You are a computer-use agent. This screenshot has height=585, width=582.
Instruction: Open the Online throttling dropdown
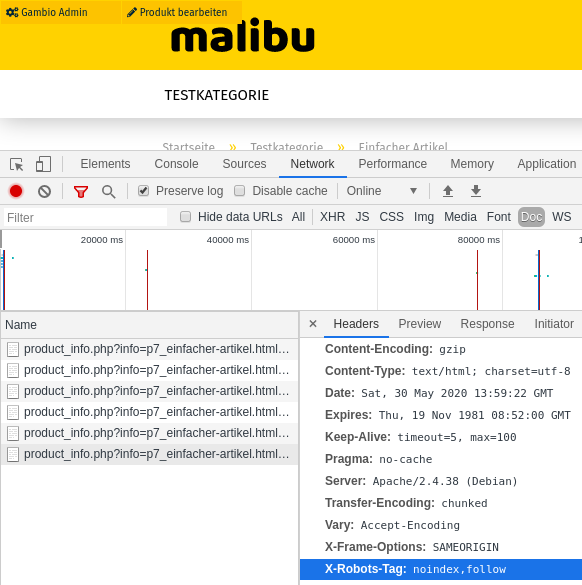(x=382, y=191)
